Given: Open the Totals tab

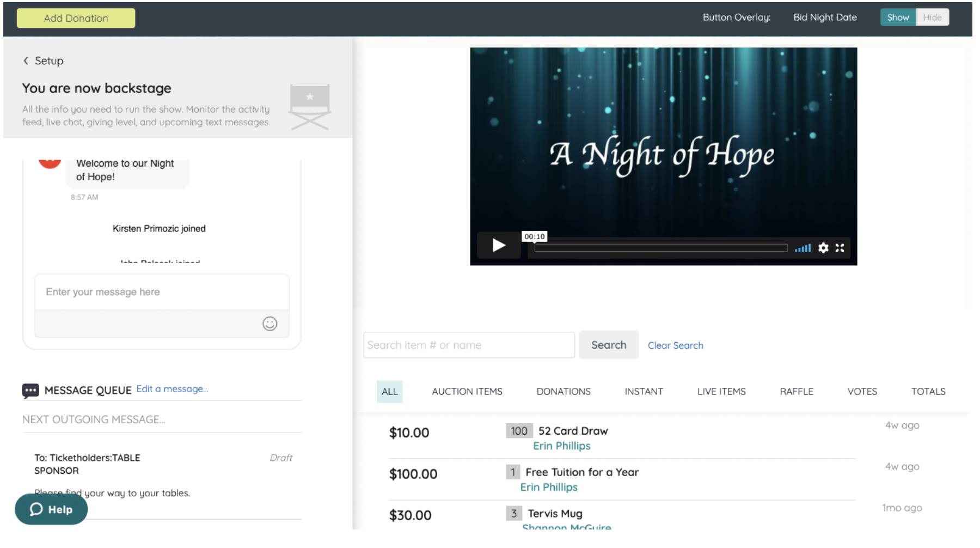Looking at the screenshot, I should coord(928,392).
